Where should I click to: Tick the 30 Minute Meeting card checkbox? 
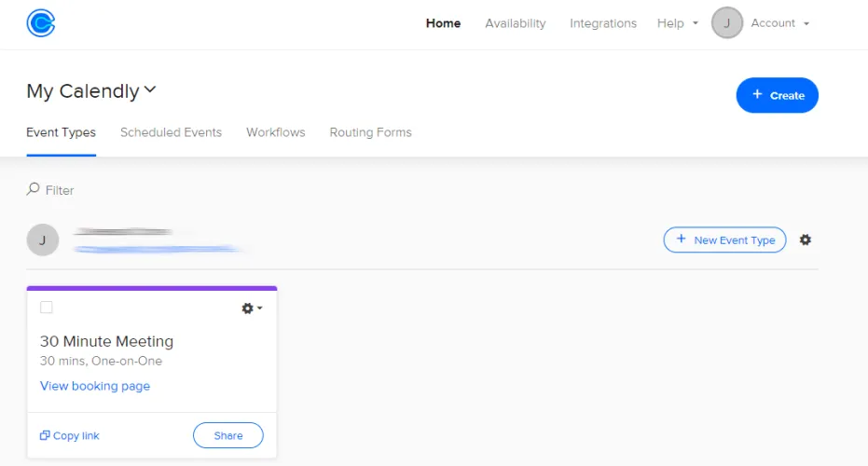47,308
